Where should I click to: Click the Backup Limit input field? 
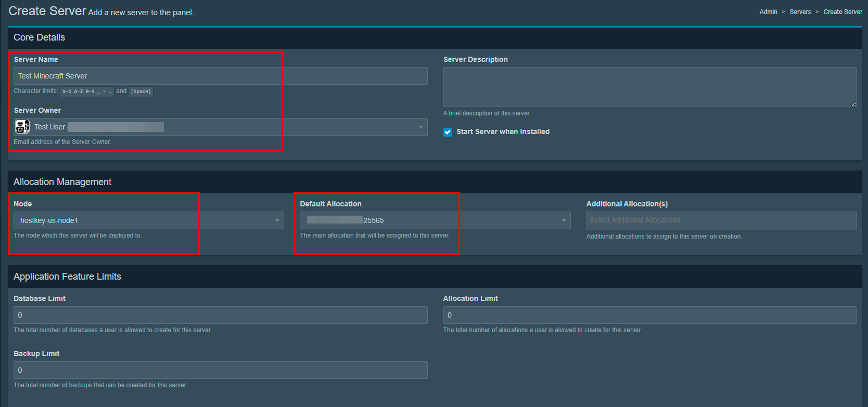[220, 370]
